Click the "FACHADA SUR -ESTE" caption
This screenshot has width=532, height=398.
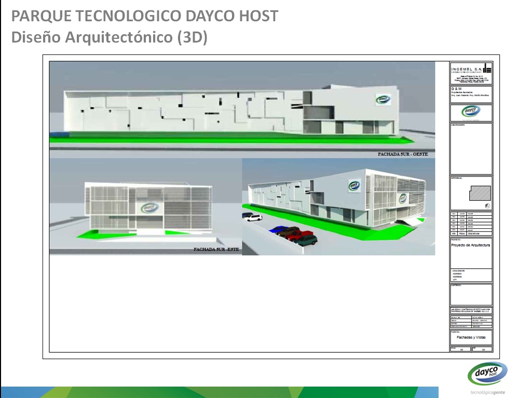tap(216, 250)
